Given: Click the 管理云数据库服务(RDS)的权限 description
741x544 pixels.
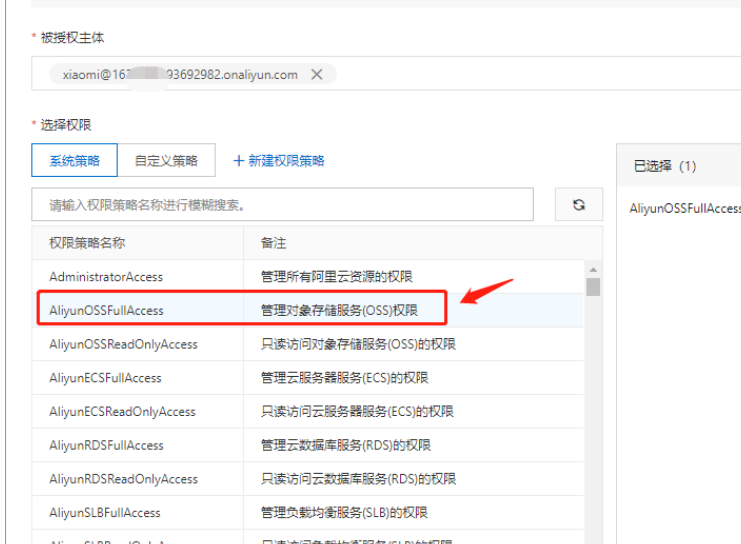Looking at the screenshot, I should [346, 445].
